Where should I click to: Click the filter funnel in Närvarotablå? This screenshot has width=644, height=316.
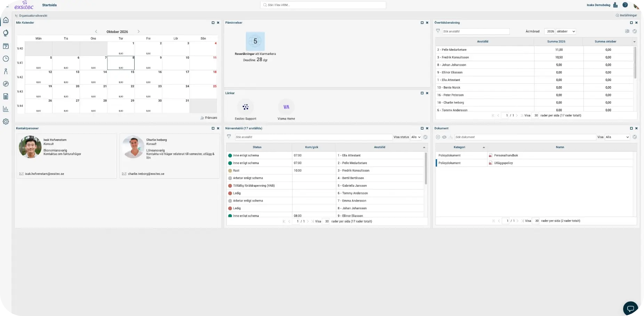(x=229, y=137)
